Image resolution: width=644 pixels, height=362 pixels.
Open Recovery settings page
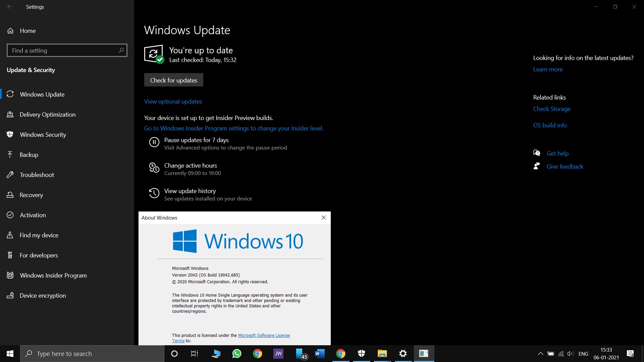point(31,195)
